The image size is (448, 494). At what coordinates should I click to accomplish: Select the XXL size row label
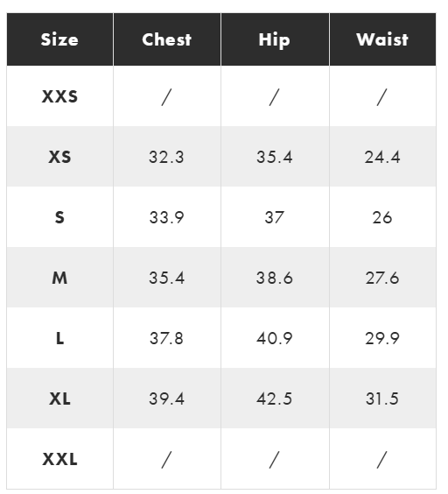(59, 459)
